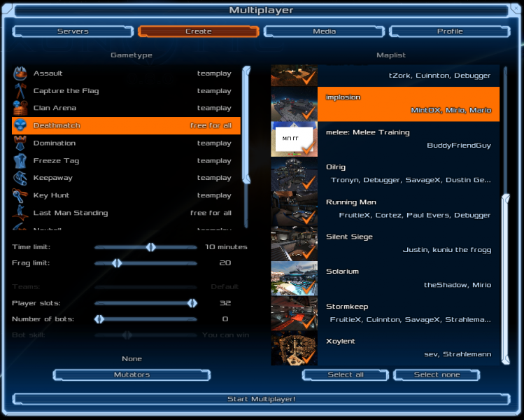Click the Frag limit value 20

(225, 263)
